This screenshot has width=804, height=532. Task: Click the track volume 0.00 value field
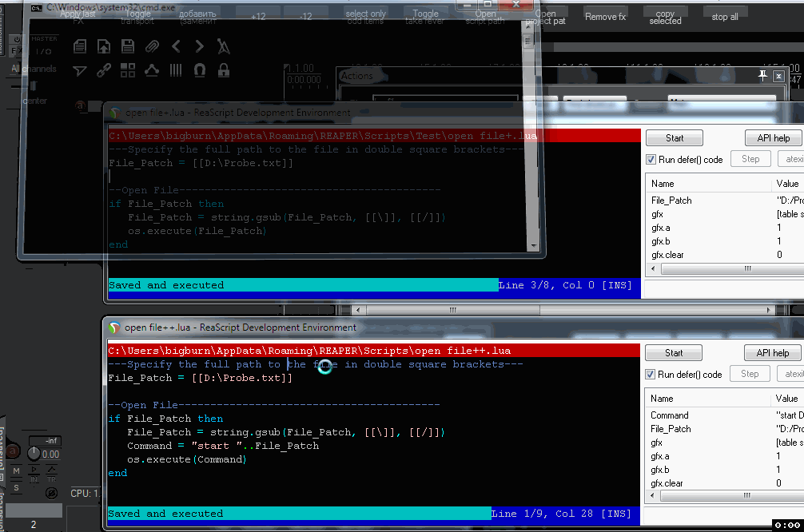51,454
